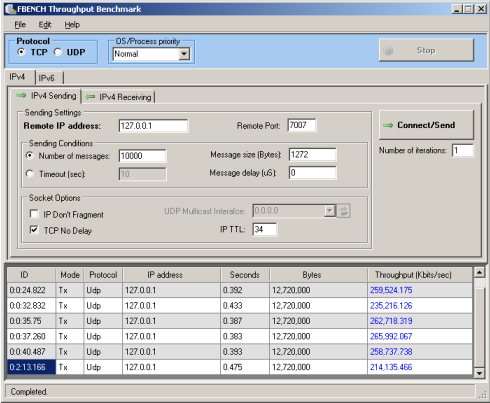This screenshot has height=403, width=490.
Task: Select the IPv4 Sending tab
Action: click(x=46, y=96)
